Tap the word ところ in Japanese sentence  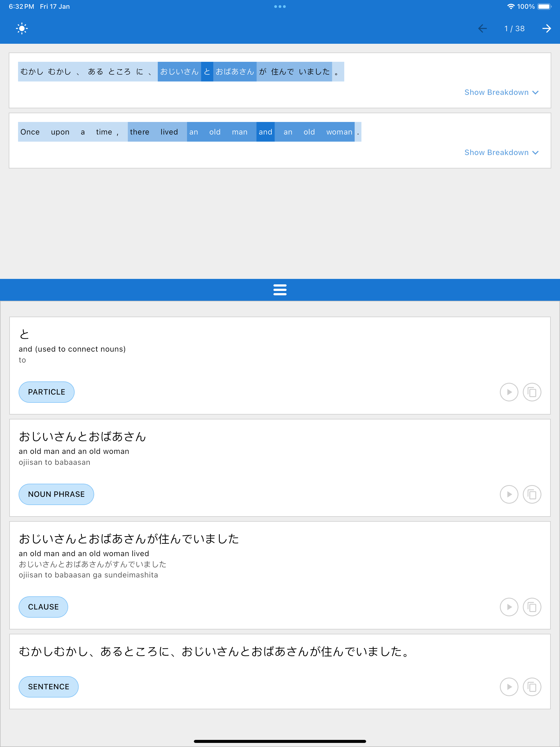tap(119, 72)
